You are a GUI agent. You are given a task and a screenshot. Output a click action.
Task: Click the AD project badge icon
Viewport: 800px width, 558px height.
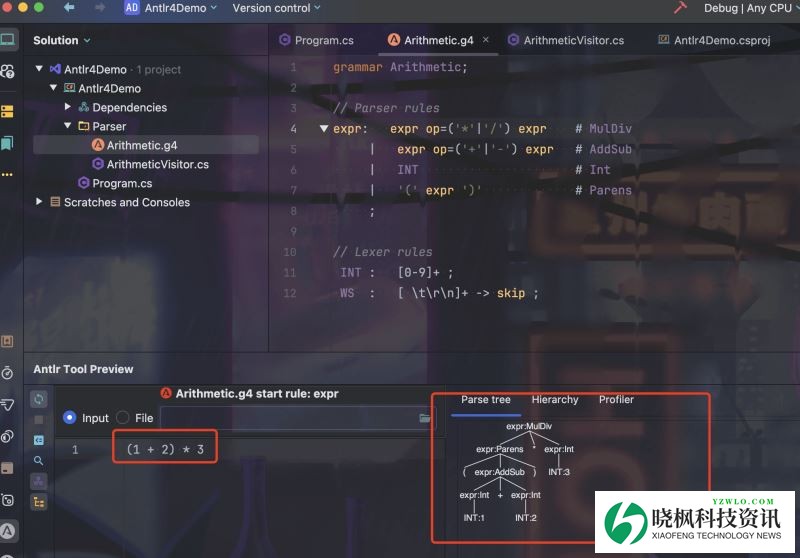(132, 8)
